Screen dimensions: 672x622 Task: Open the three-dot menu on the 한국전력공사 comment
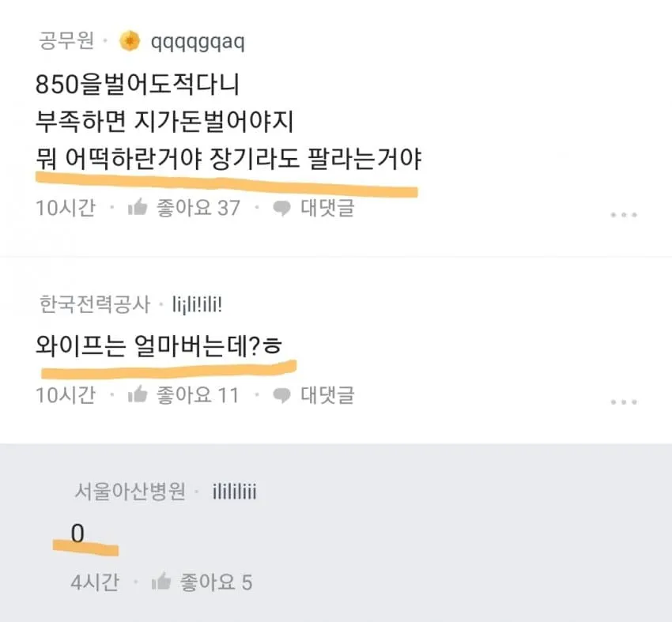623,401
